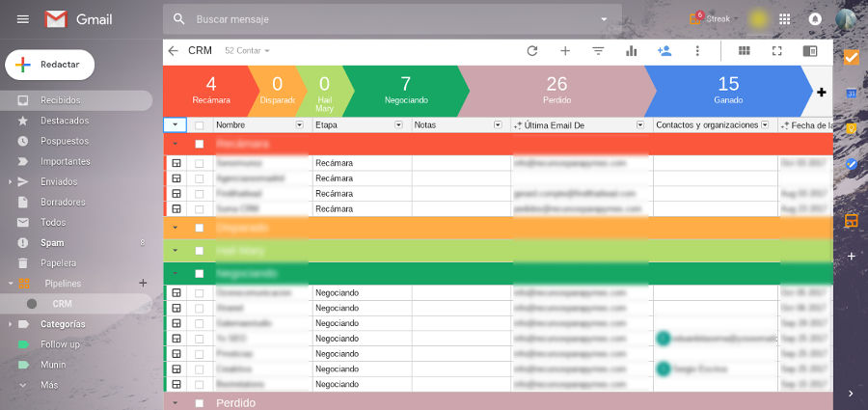The width and height of the screenshot is (868, 410).
Task: Open box icon in first Negociando row
Action: [176, 292]
